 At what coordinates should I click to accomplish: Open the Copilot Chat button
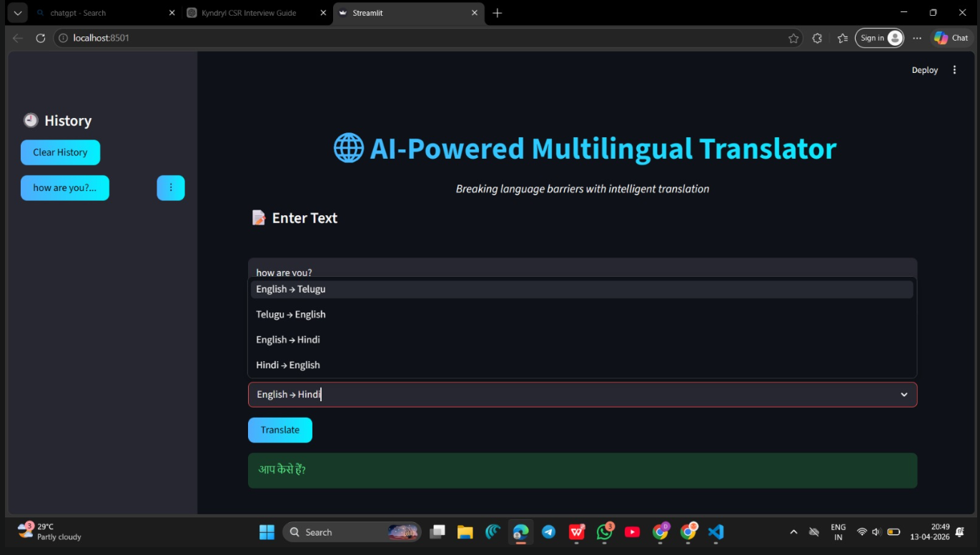[951, 38]
